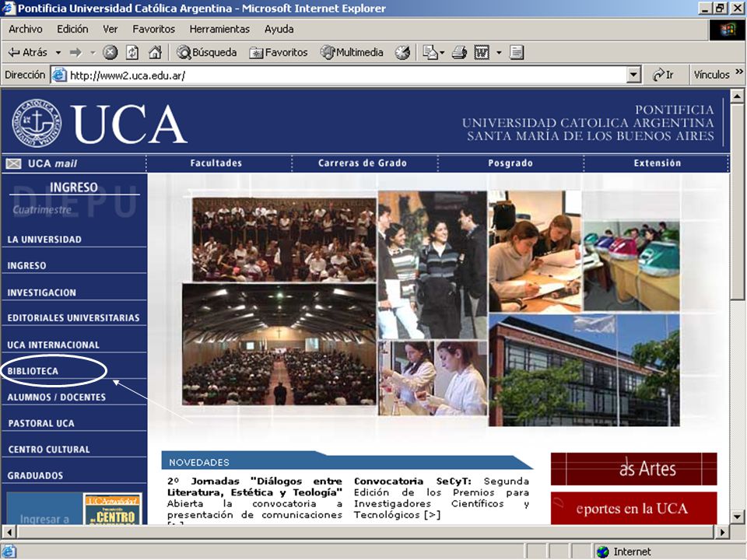Refresh the page with the Refresh icon
747x560 pixels.
click(132, 52)
